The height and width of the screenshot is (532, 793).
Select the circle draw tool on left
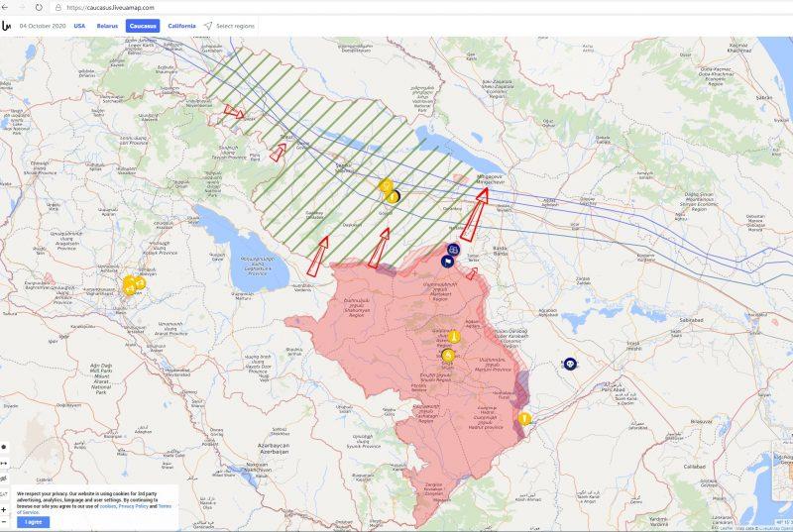4,447
